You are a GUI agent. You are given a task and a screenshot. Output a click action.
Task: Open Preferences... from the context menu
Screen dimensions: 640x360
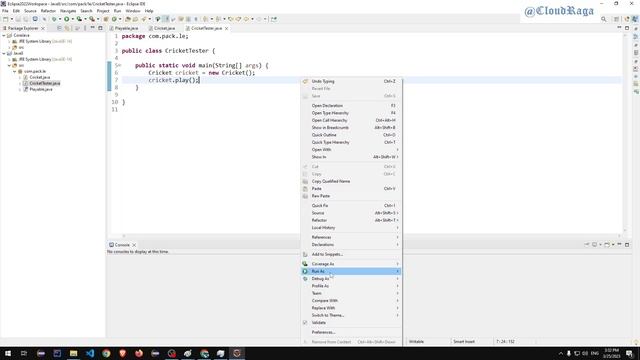click(351, 332)
